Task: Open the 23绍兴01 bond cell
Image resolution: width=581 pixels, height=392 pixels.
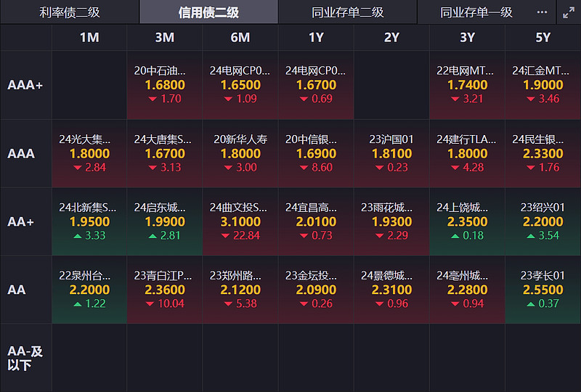Action: point(543,222)
